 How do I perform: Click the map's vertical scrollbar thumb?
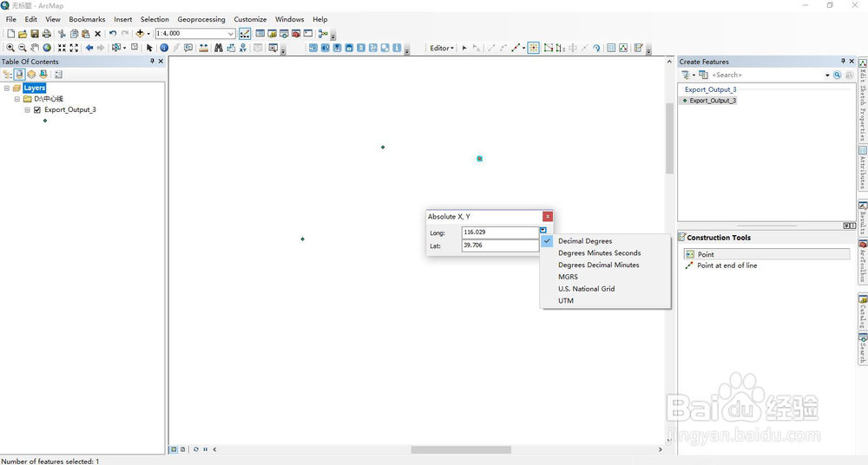tap(669, 138)
